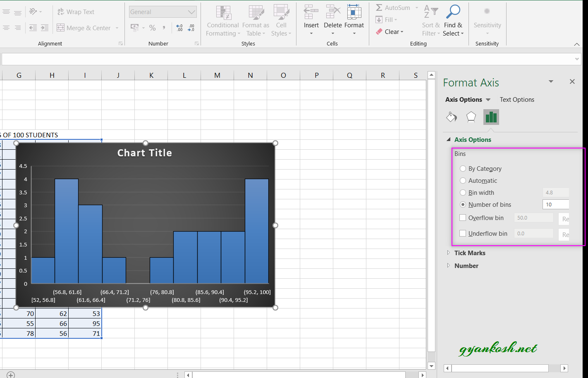The width and height of the screenshot is (588, 378).
Task: Open Cell Styles gallery
Action: click(281, 21)
